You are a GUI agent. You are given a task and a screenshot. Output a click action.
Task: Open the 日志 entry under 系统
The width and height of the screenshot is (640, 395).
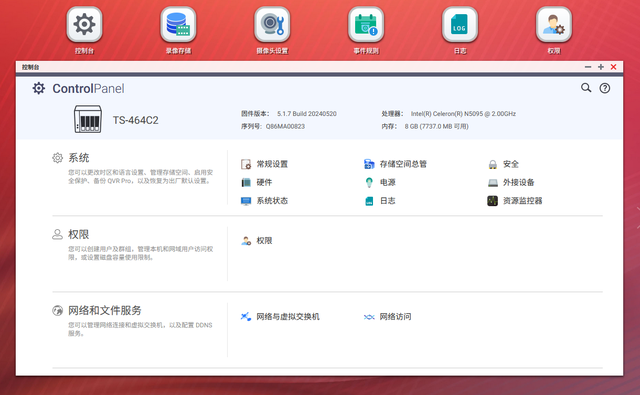(x=380, y=201)
